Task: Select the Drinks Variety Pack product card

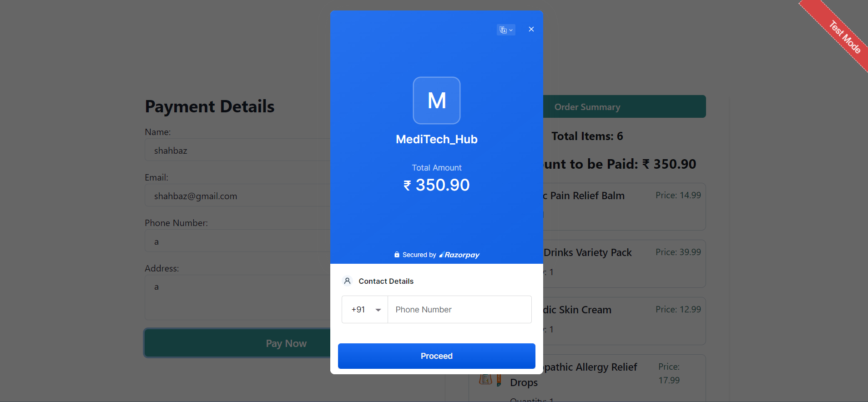Action: point(624,264)
